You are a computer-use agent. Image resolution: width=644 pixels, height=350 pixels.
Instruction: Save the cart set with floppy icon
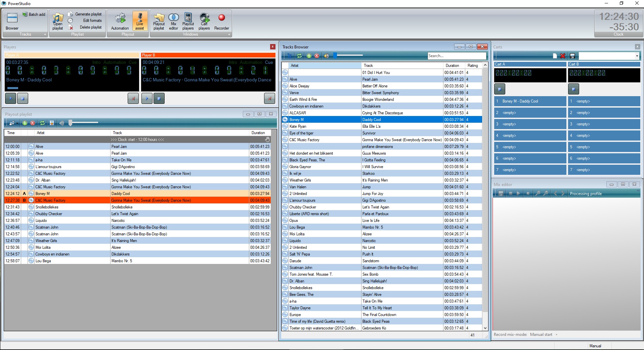[572, 56]
